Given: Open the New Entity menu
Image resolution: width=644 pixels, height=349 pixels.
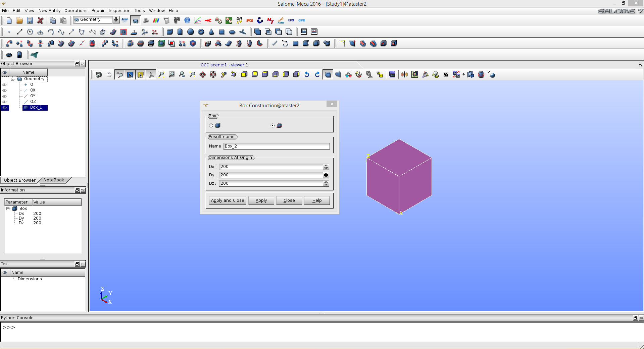Looking at the screenshot, I should (x=49, y=11).
